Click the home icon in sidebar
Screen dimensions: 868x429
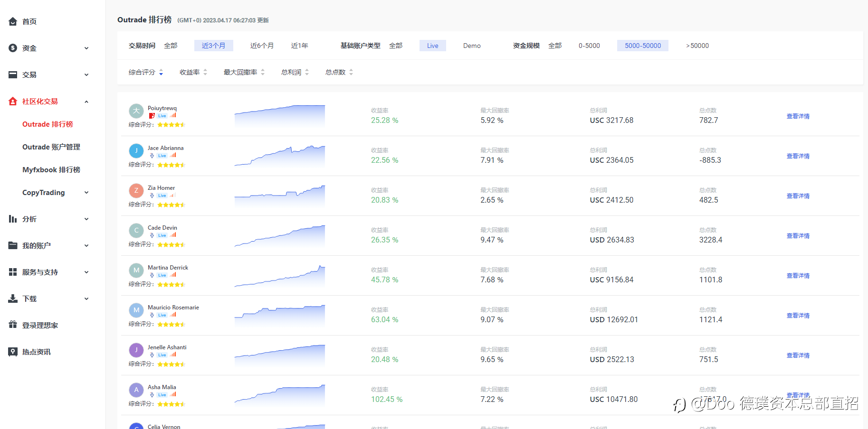tap(13, 21)
